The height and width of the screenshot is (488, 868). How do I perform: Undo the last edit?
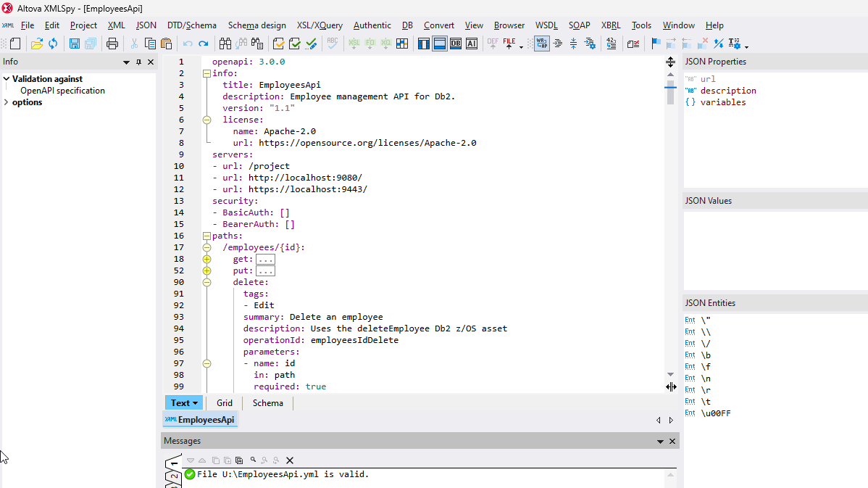point(187,43)
